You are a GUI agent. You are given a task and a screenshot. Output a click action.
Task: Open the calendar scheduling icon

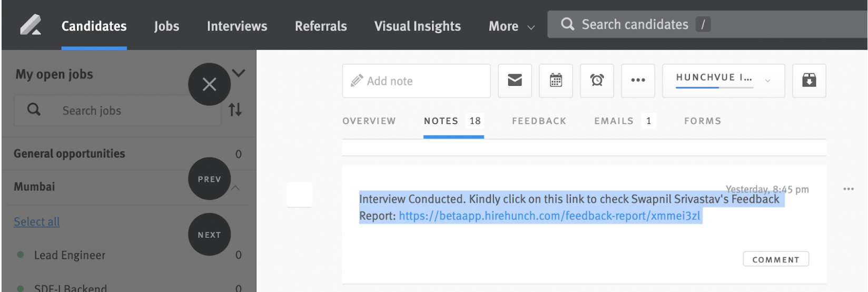tap(556, 81)
